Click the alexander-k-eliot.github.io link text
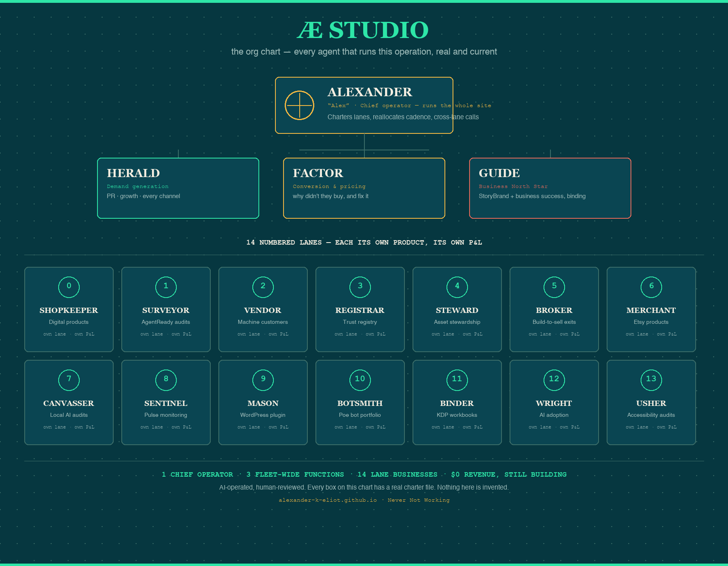728x566 pixels. click(328, 500)
